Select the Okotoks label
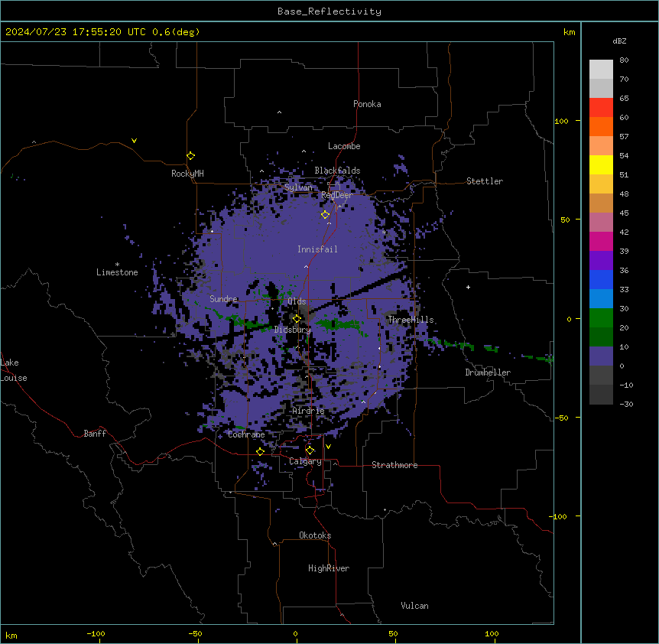659x644 pixels. pos(315,535)
